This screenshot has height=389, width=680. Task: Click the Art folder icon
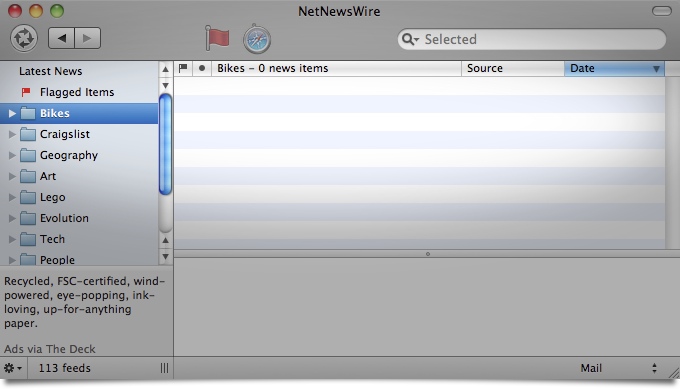28,176
